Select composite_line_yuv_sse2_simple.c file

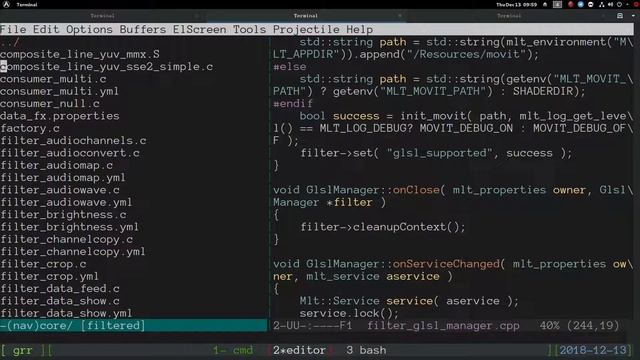(x=107, y=67)
